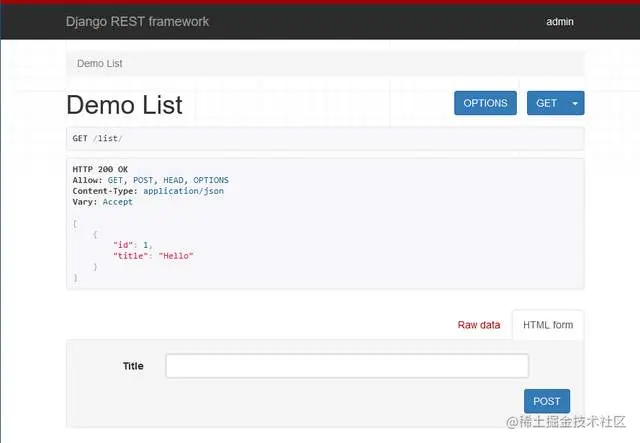Image resolution: width=640 pixels, height=443 pixels.
Task: Click the "id" key in JSON response
Action: click(x=123, y=245)
